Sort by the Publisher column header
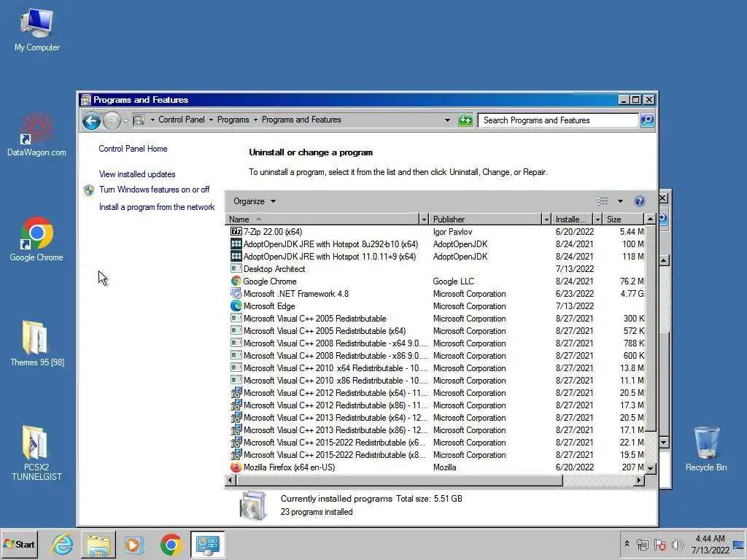The image size is (747, 560). 485,219
